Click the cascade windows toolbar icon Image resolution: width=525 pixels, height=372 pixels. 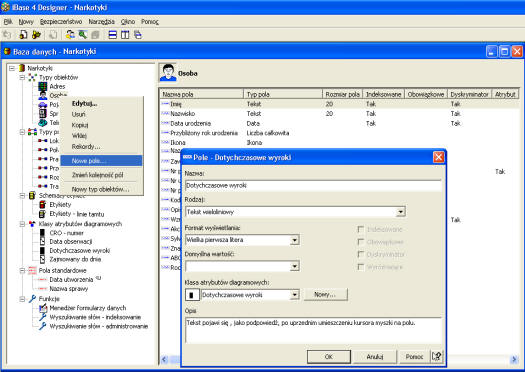point(138,34)
